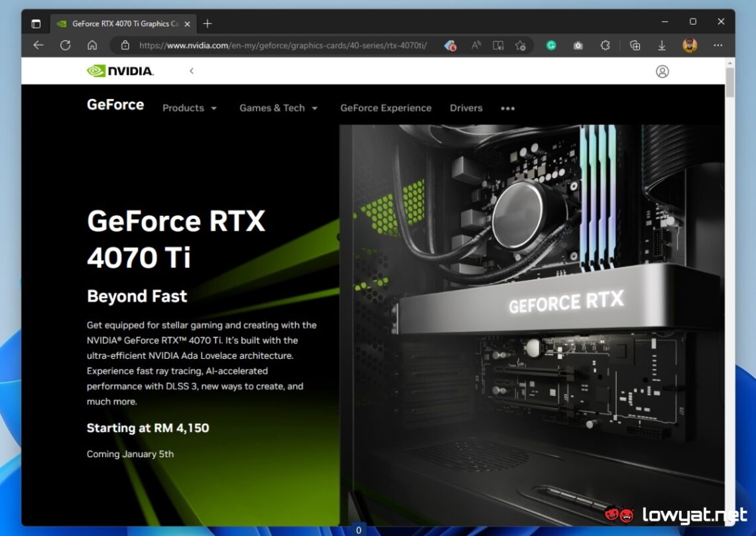Open the Downloads icon

pyautogui.click(x=662, y=45)
